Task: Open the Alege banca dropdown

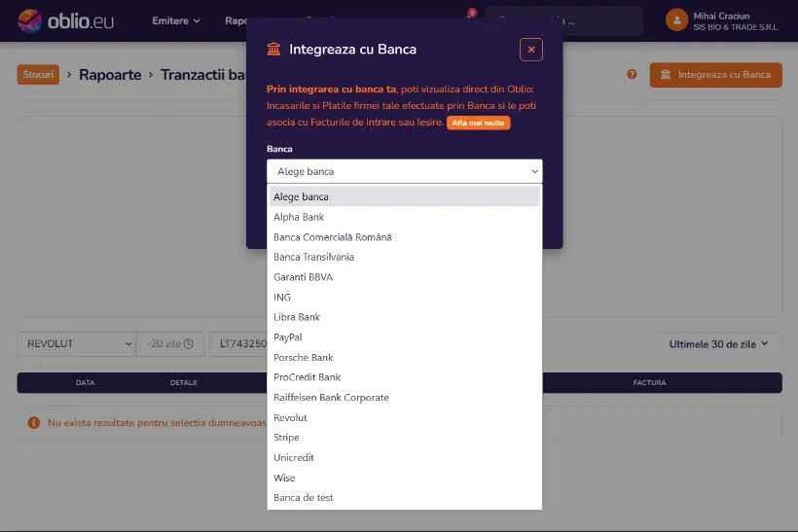Action: 405,171
